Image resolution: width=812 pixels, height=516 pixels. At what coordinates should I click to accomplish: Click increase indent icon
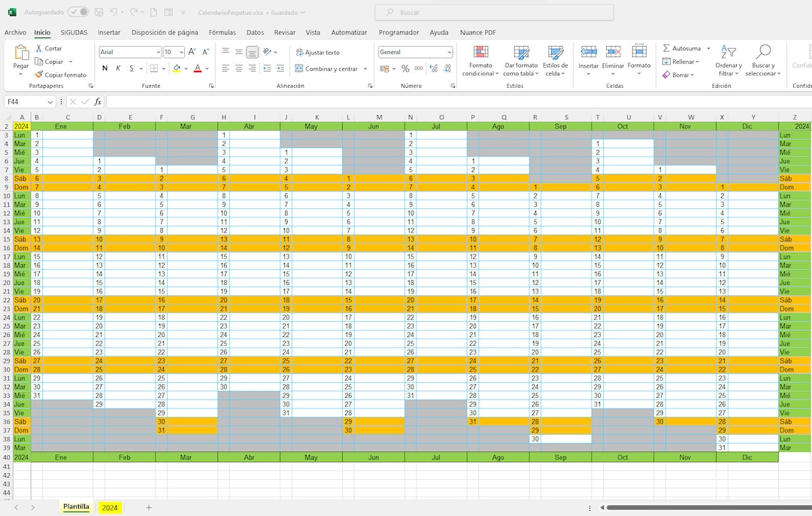280,68
